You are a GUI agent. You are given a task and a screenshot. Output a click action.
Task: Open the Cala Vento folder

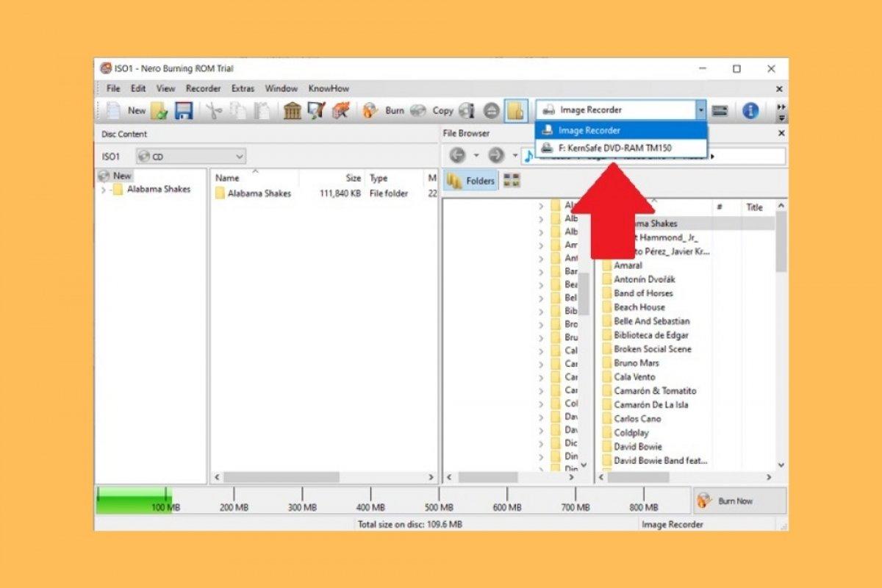[628, 377]
